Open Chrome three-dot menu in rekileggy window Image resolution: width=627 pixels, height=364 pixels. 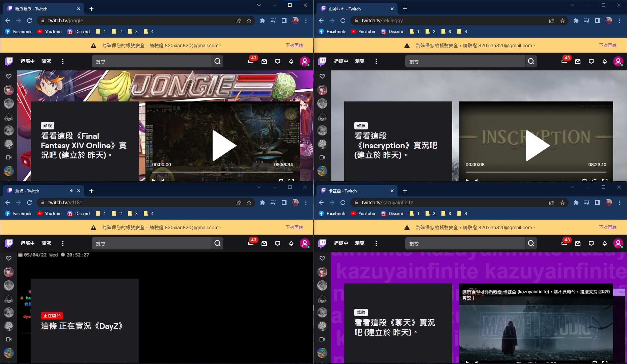pyautogui.click(x=620, y=21)
